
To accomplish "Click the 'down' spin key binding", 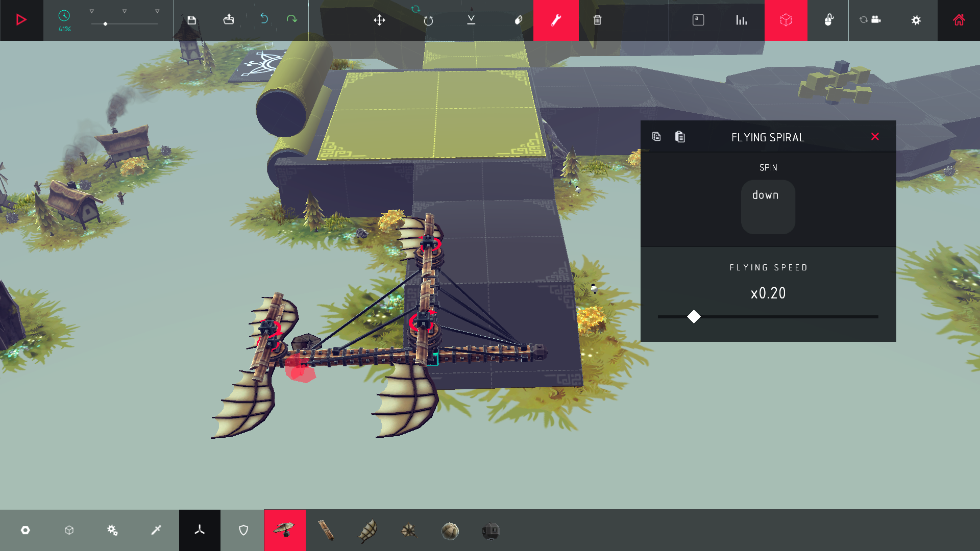I will 768,207.
